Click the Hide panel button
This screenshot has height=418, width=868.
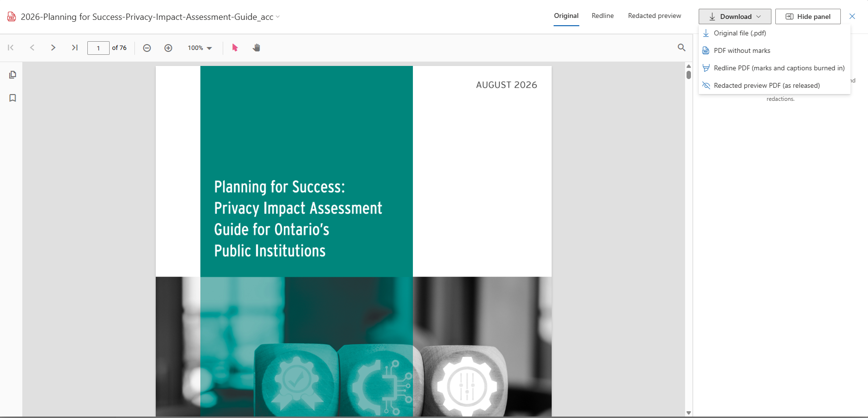(808, 16)
